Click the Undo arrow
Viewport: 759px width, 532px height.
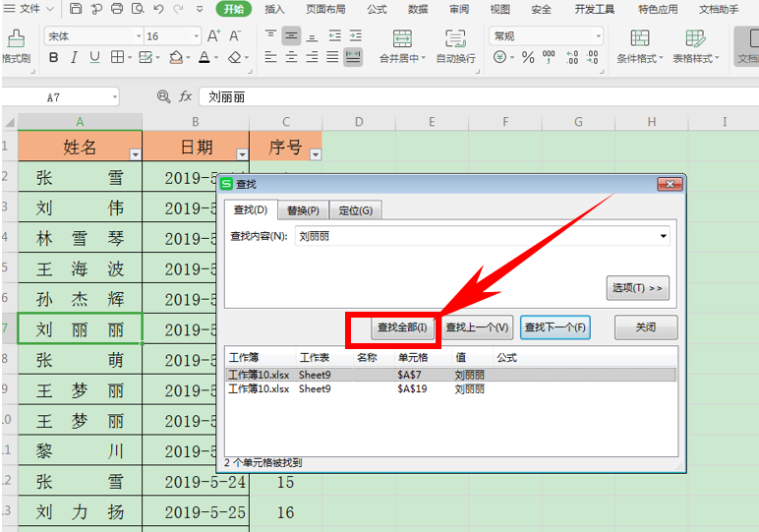158,9
